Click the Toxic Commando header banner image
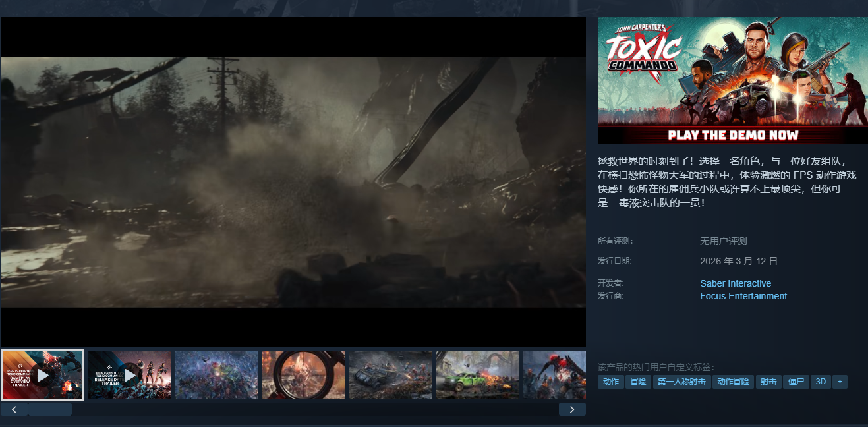This screenshot has height=427, width=868. 732,80
